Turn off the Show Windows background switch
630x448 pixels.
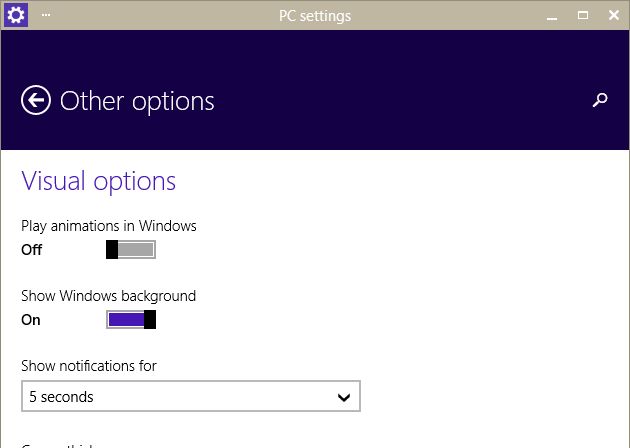click(131, 320)
